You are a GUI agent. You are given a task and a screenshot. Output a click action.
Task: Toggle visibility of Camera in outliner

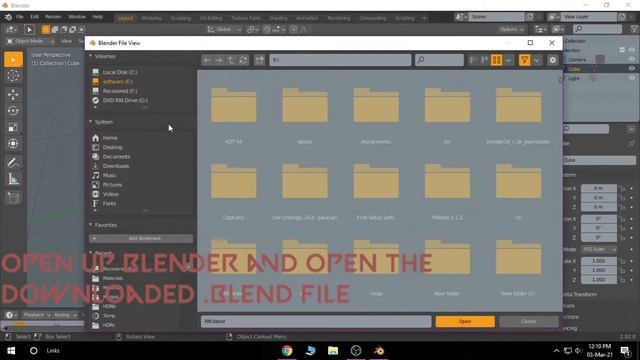631,60
